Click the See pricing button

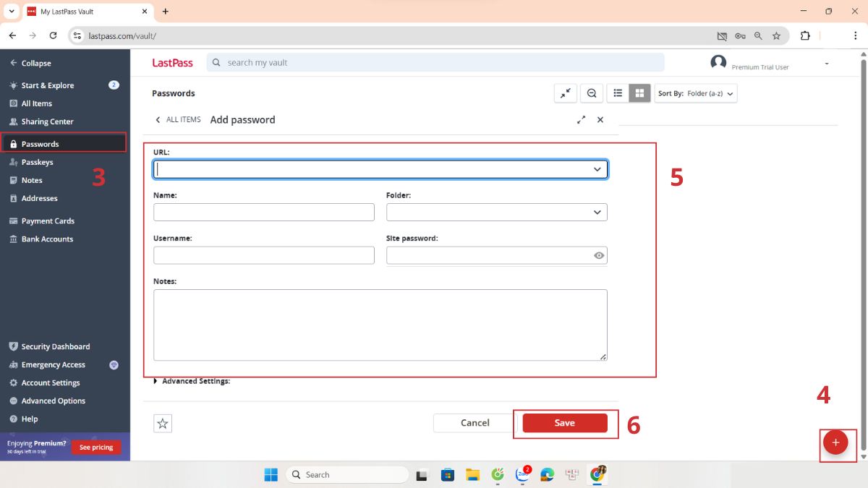[96, 448]
